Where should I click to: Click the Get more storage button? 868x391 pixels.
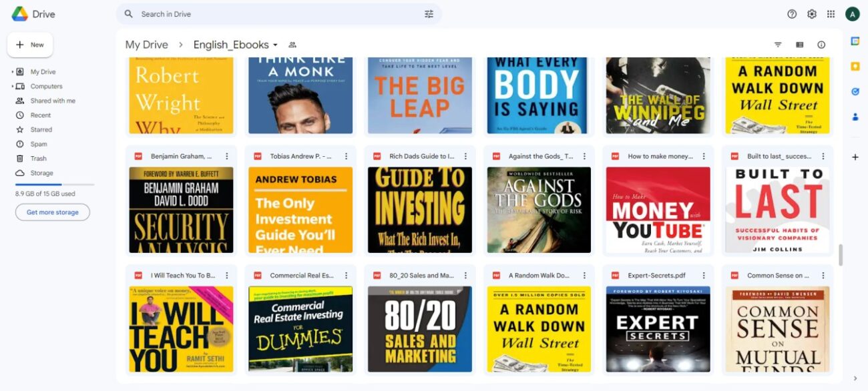click(52, 212)
